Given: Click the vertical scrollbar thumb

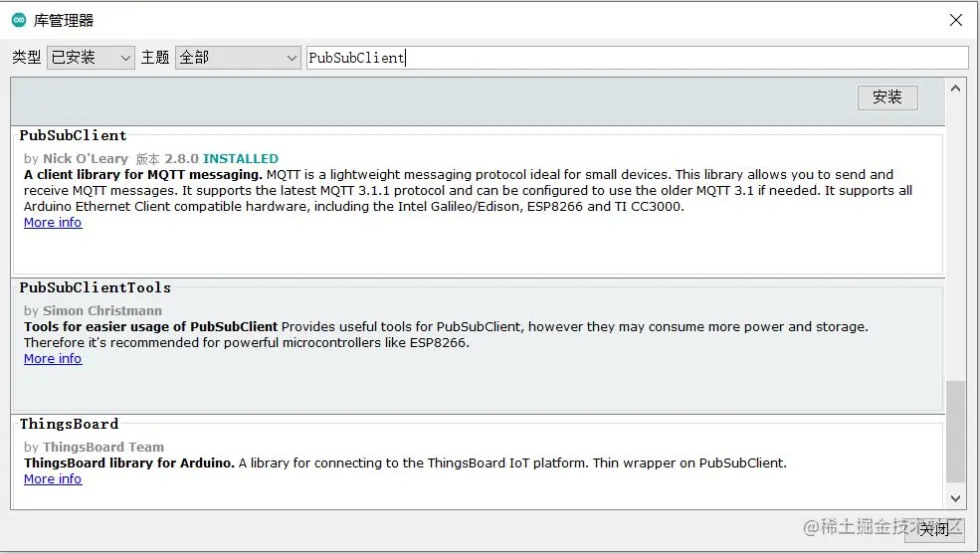Looking at the screenshot, I should (x=955, y=432).
